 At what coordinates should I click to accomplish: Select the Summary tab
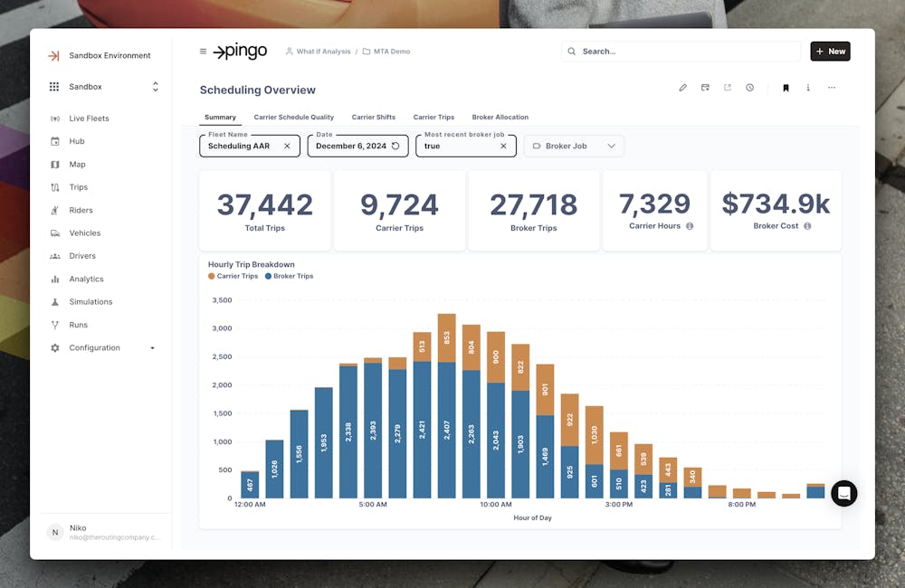tap(220, 117)
